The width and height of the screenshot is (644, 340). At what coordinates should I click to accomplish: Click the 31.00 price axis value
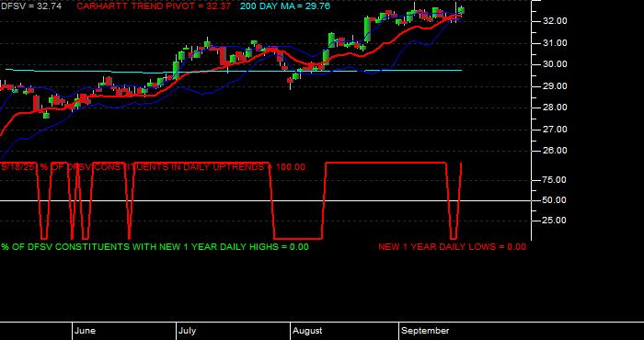point(555,42)
